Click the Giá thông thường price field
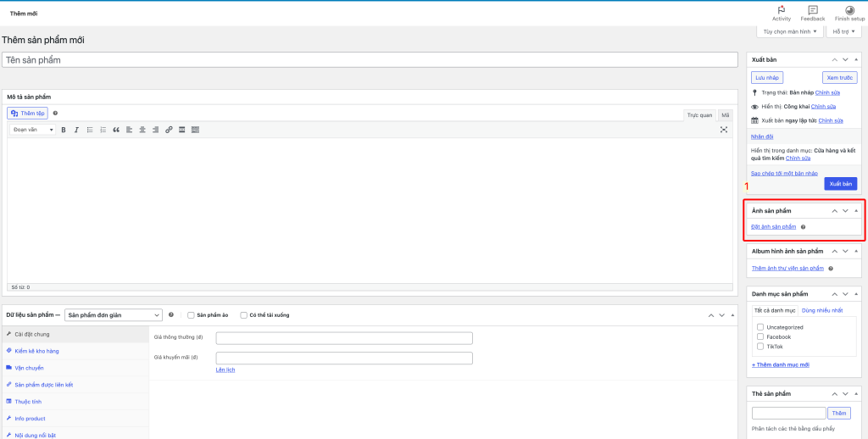This screenshot has width=868, height=439. click(x=344, y=337)
